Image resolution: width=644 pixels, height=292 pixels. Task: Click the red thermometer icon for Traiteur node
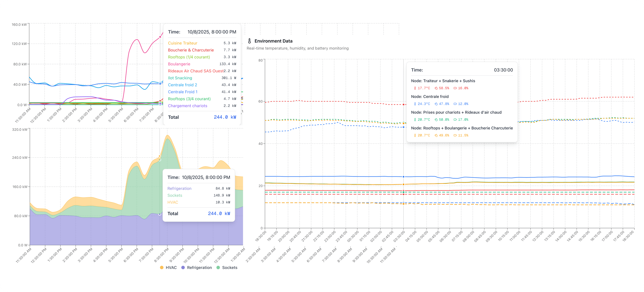click(x=415, y=88)
